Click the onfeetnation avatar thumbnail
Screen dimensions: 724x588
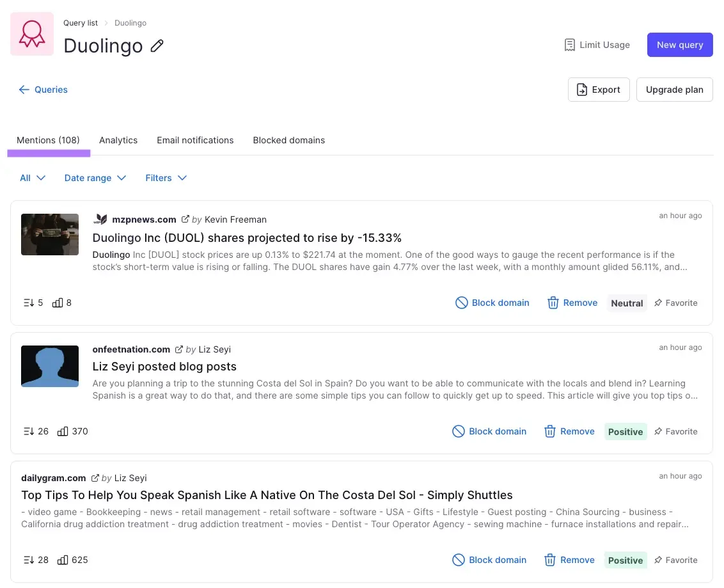[50, 366]
